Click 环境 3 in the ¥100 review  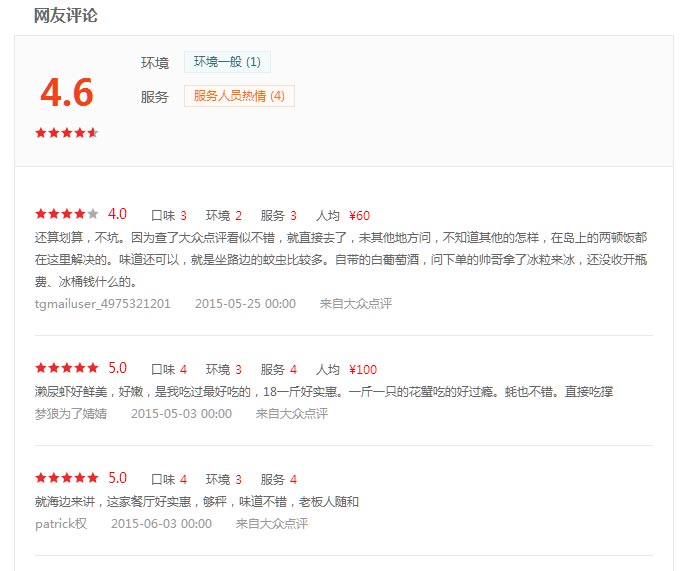coord(224,370)
